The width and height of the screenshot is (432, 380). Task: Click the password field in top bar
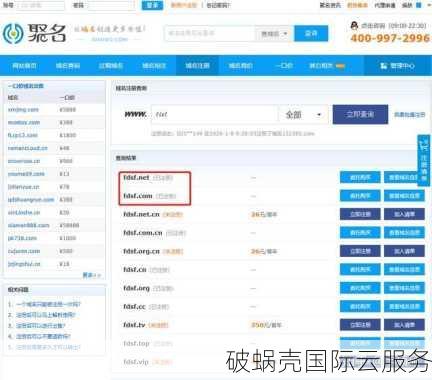pos(111,5)
